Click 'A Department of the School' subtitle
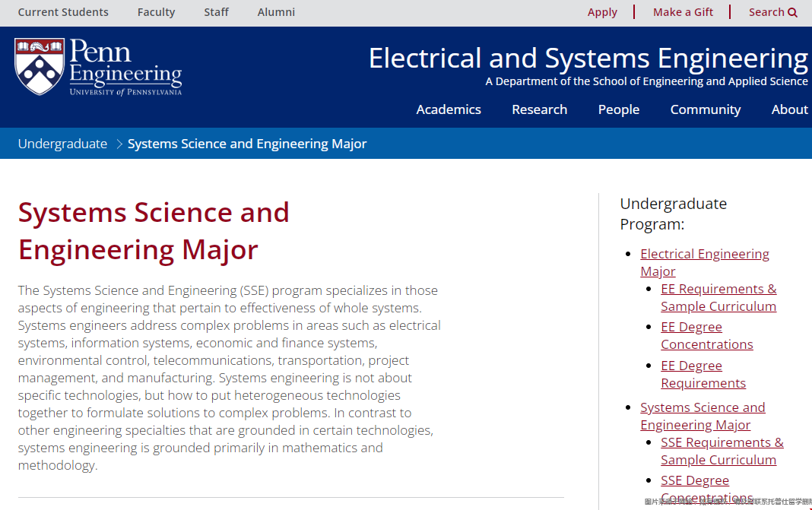 pos(646,81)
